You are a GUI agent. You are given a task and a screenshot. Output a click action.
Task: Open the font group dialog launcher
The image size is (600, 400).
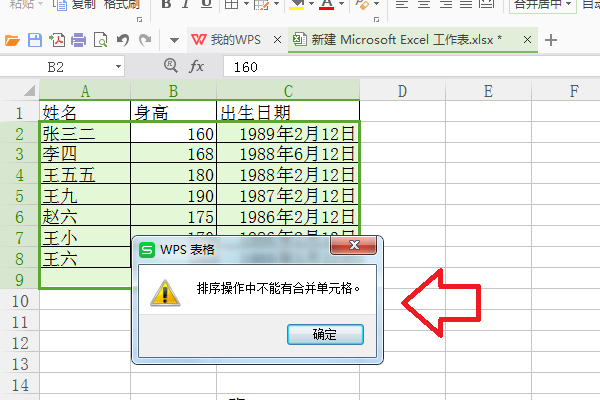(376, 19)
